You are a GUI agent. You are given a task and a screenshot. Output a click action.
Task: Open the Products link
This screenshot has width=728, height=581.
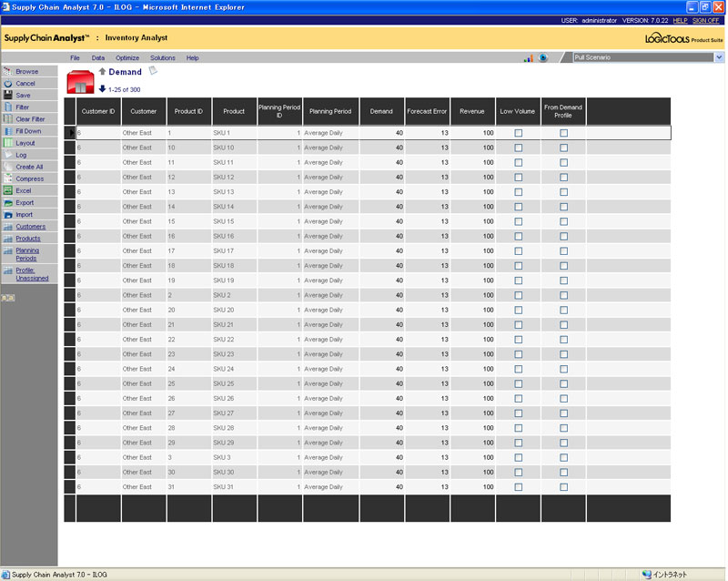28,239
